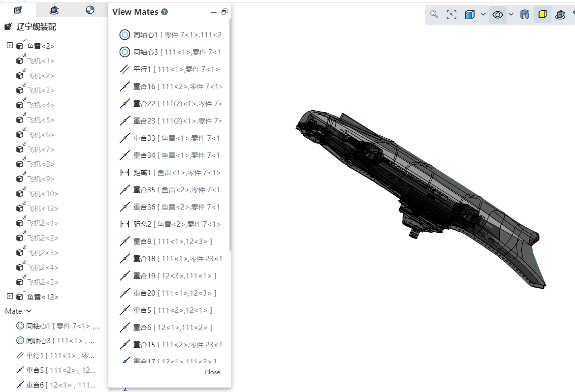Open the dropdown arrow beside the eye icon
Screen dimensions: 575x392
(511, 15)
